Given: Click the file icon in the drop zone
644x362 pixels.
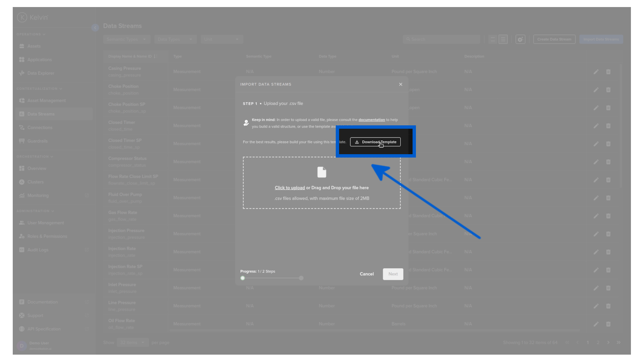Looking at the screenshot, I should click(322, 172).
